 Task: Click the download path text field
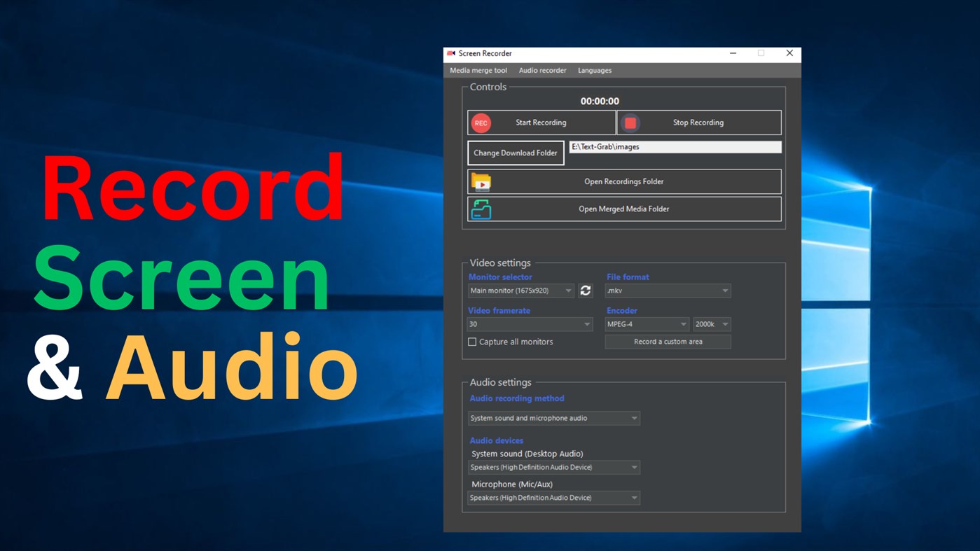675,146
